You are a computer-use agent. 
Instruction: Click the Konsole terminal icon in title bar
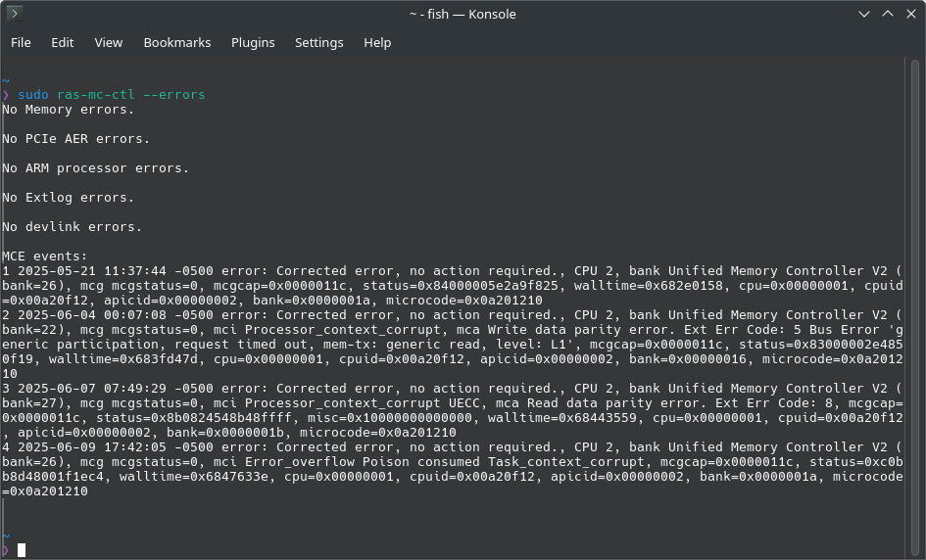pos(14,13)
